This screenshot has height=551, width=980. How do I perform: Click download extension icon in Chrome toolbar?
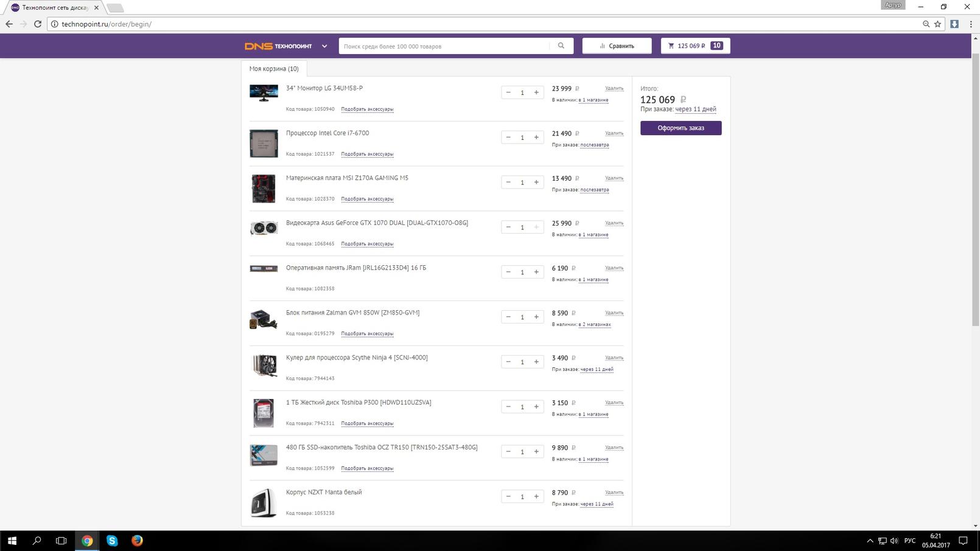point(954,24)
